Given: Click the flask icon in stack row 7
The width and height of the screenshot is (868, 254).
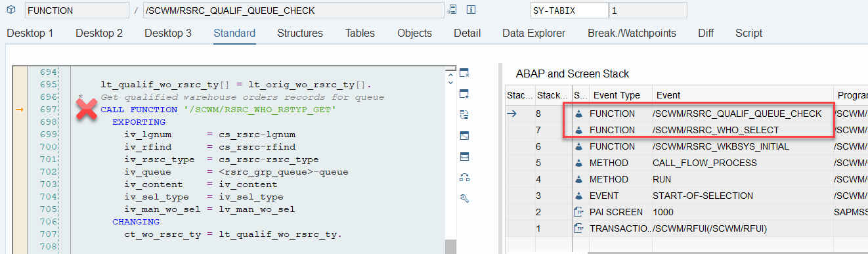Looking at the screenshot, I should click(578, 130).
